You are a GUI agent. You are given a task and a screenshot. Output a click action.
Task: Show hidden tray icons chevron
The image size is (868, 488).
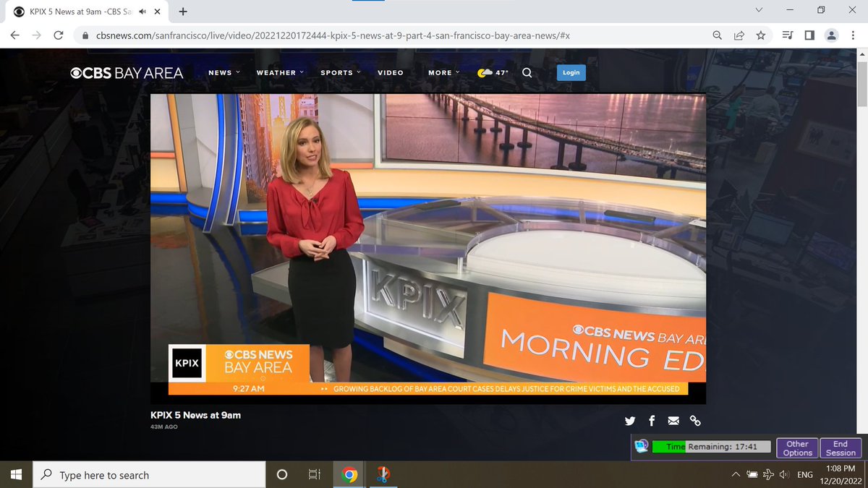736,474
